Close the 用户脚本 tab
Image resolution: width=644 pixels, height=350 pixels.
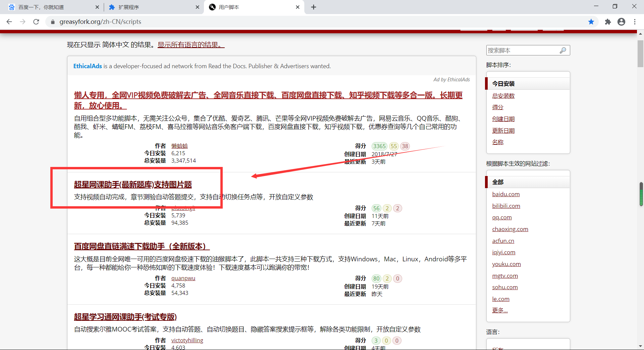tap(298, 7)
